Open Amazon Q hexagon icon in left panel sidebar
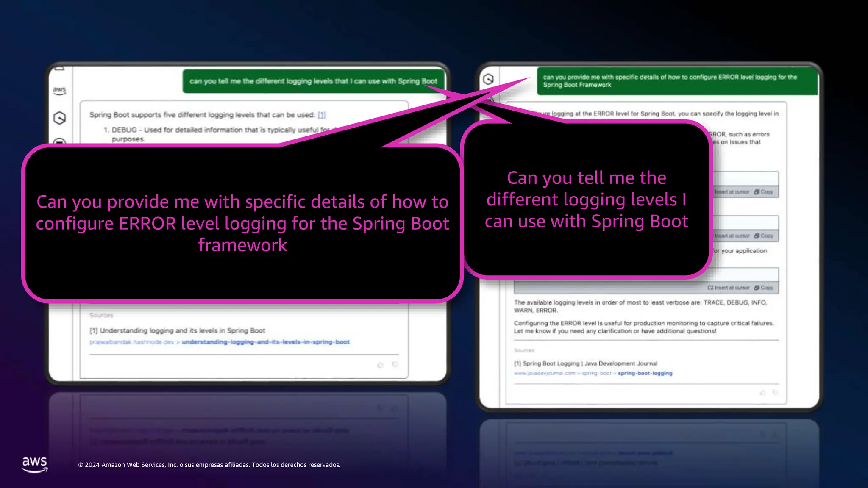The width and height of the screenshot is (868, 488). pos(60,118)
